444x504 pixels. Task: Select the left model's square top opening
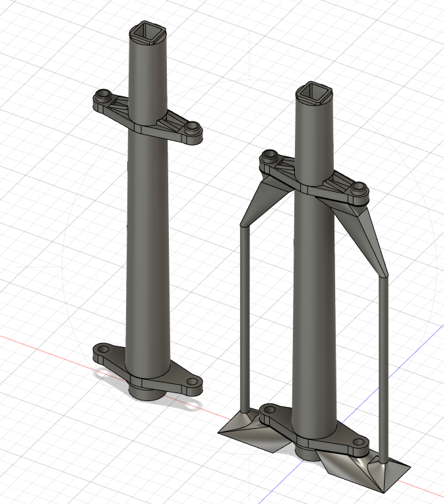(144, 31)
